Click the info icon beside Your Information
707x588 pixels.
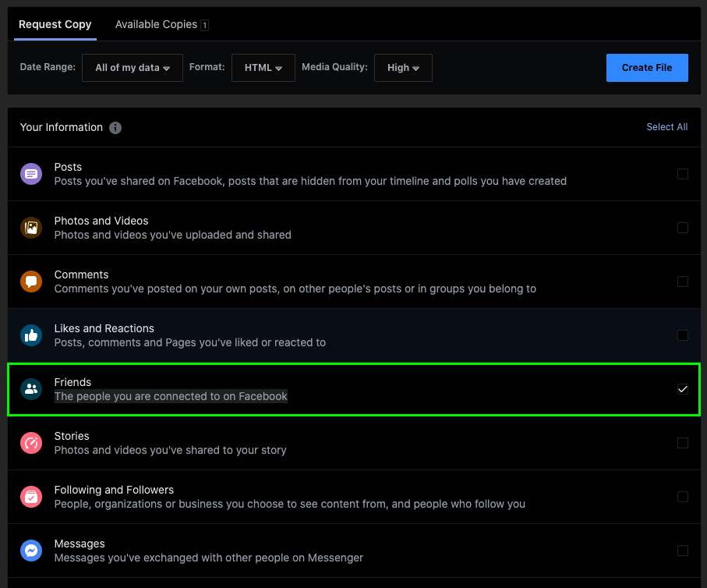click(x=115, y=128)
